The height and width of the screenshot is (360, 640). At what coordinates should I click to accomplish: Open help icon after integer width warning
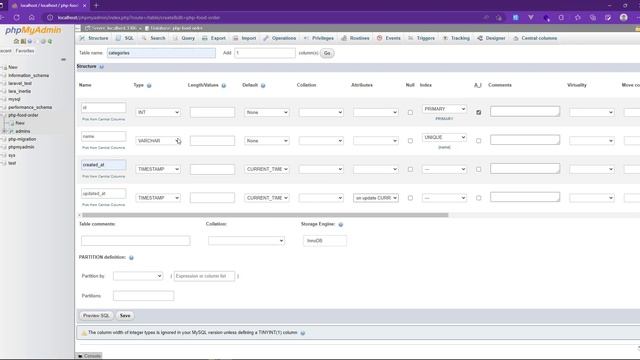303,333
